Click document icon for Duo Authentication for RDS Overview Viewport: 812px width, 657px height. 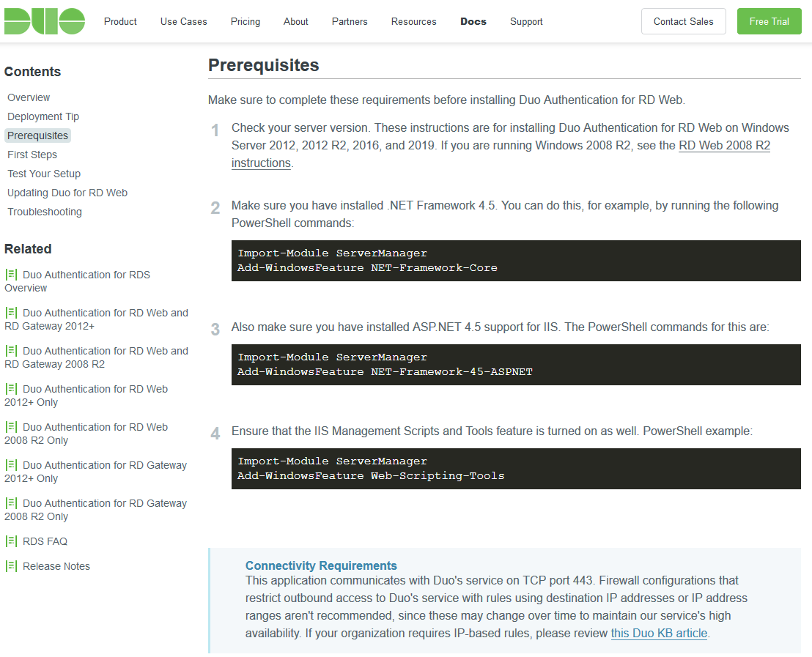pyautogui.click(x=12, y=275)
